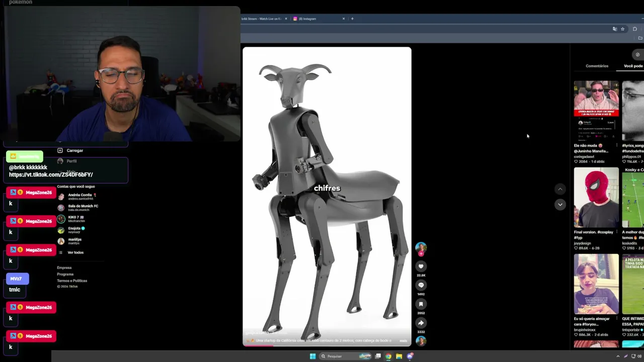Bookmark this page with the star icon
The width and height of the screenshot is (644, 362).
pyautogui.click(x=622, y=29)
